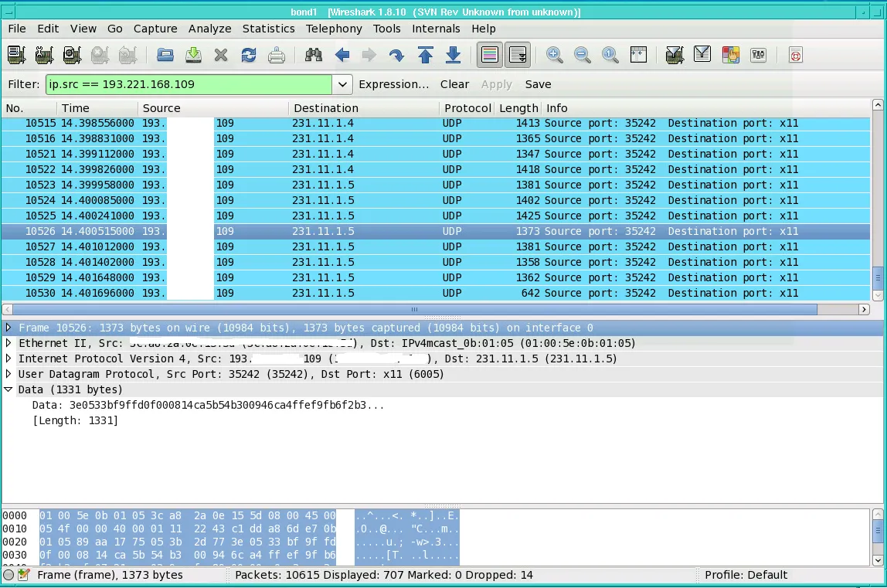Expand User Datagram Protocol node
887x588 pixels.
8,373
